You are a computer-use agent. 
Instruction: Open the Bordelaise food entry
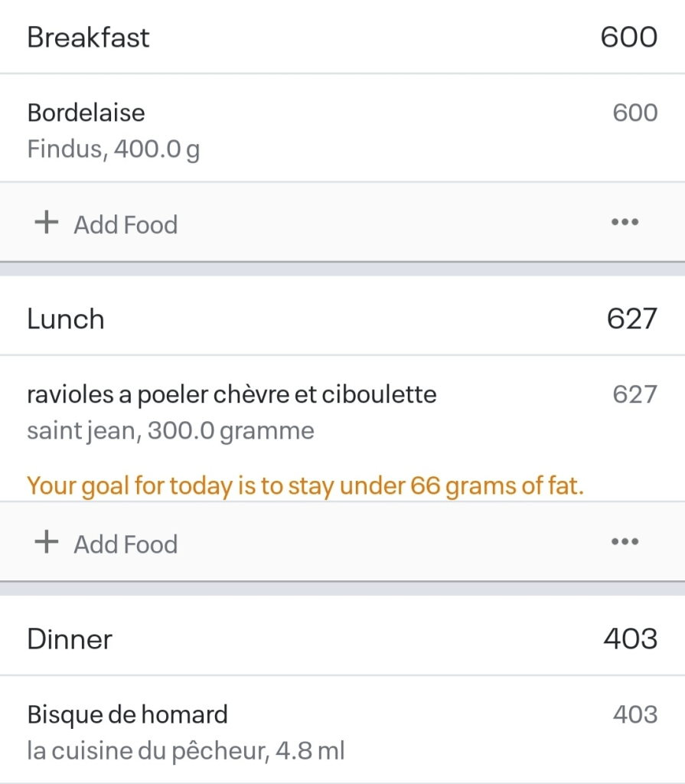[86, 113]
